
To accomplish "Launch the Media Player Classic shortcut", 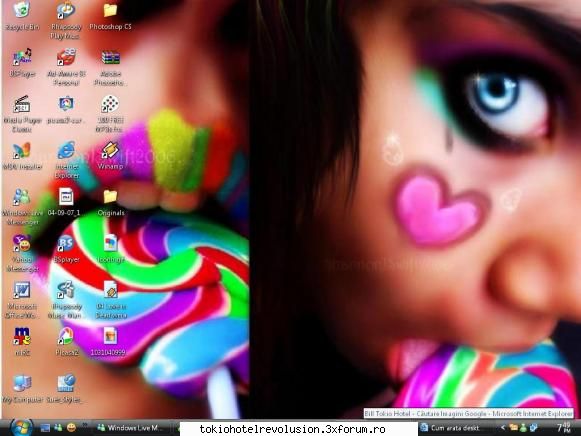I will (x=22, y=114).
